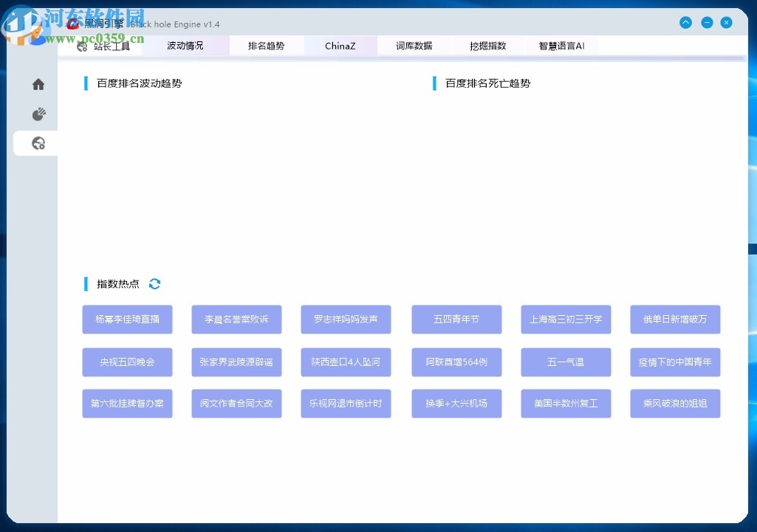Switch to the 排名趋势 tab
This screenshot has height=532, width=757.
(266, 46)
